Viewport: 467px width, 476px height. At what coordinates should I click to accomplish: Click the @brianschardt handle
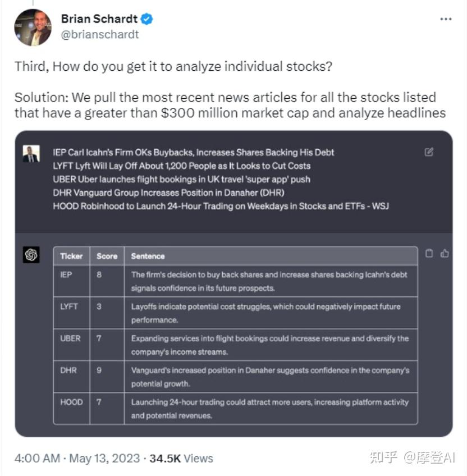coord(100,34)
